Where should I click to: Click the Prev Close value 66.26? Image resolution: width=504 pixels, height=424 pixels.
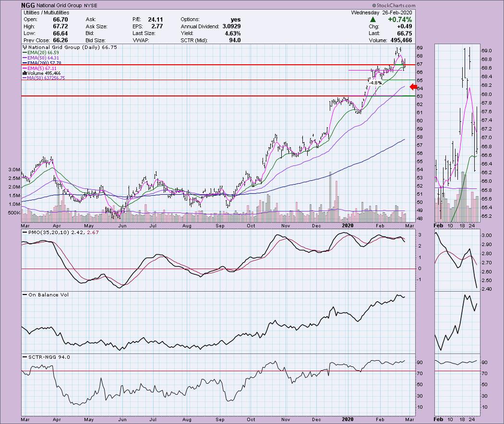[60, 40]
